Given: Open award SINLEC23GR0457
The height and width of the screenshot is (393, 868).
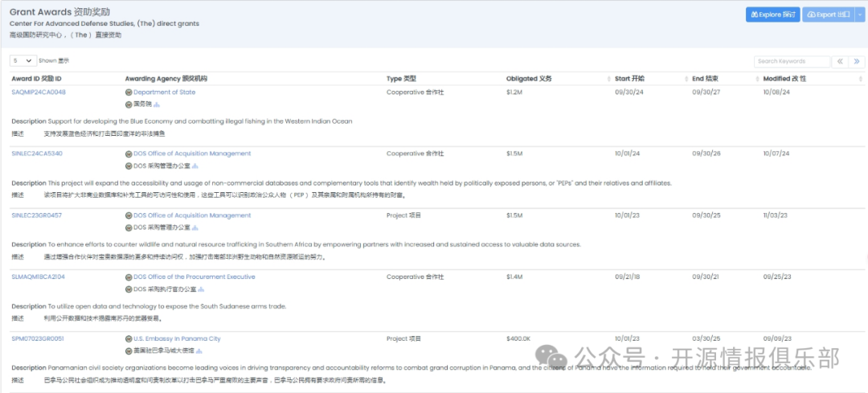Looking at the screenshot, I should pyautogui.click(x=36, y=216).
